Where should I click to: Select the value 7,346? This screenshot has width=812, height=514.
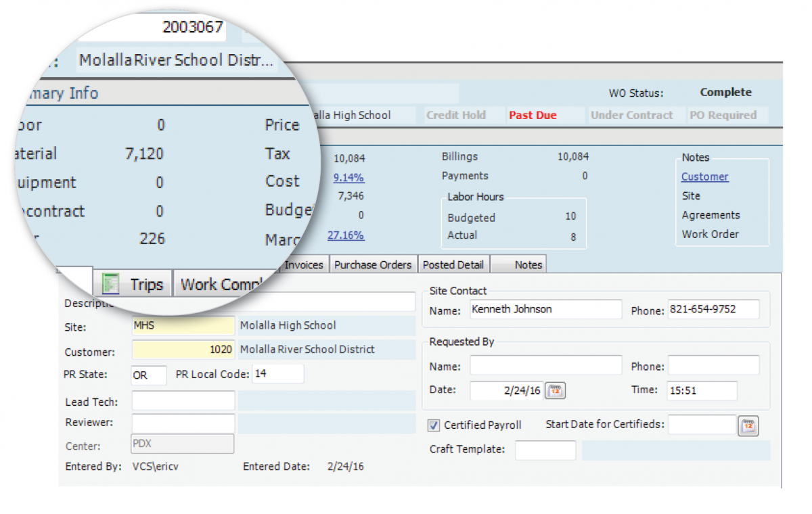click(x=351, y=196)
